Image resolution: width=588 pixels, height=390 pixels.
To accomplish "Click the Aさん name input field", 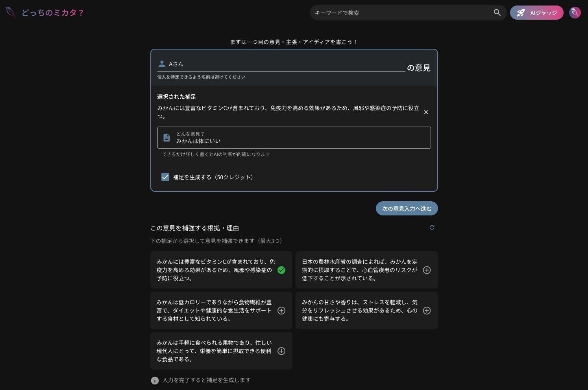I will point(276,64).
